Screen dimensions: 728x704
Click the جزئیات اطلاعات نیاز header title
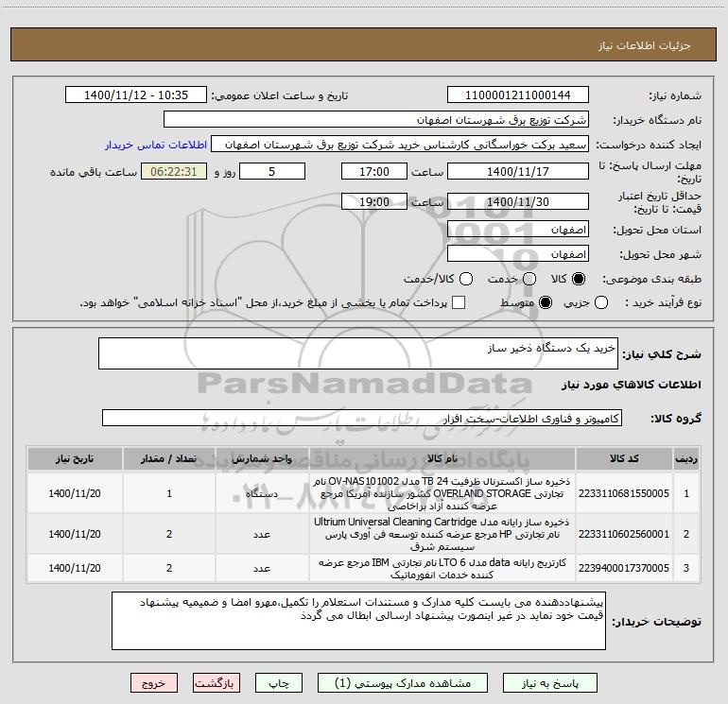tap(645, 45)
